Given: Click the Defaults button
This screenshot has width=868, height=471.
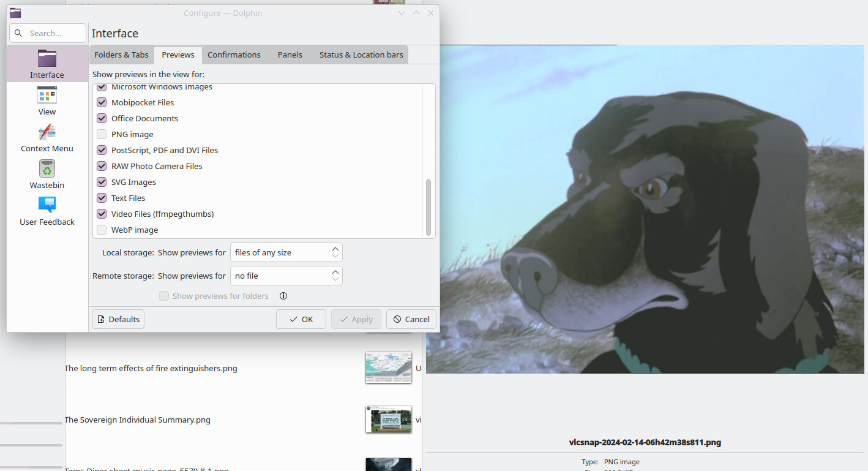Looking at the screenshot, I should (118, 319).
